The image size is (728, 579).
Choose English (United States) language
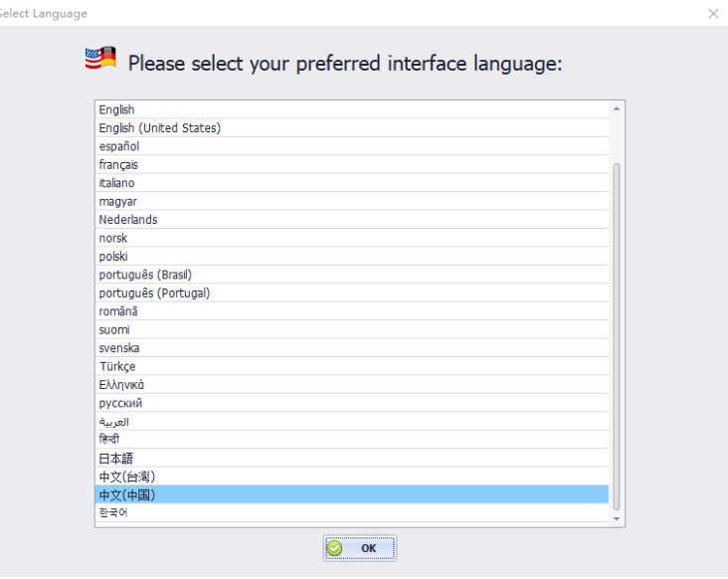click(x=351, y=127)
